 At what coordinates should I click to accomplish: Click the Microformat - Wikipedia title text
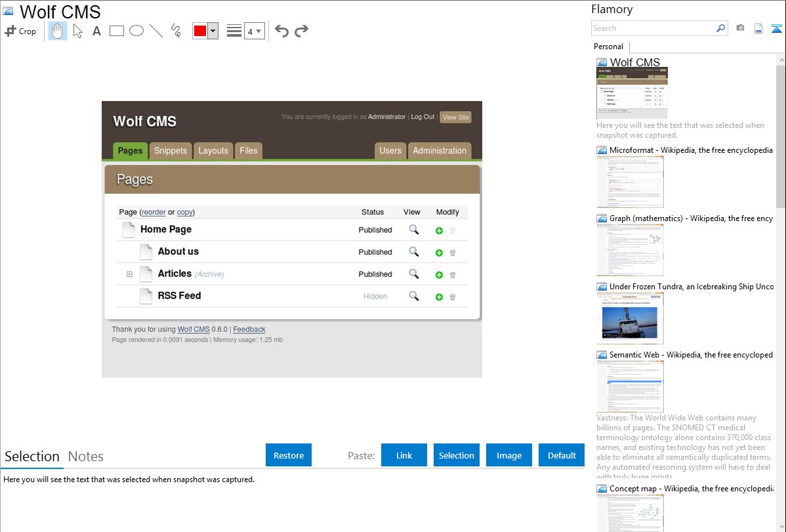[x=691, y=150]
